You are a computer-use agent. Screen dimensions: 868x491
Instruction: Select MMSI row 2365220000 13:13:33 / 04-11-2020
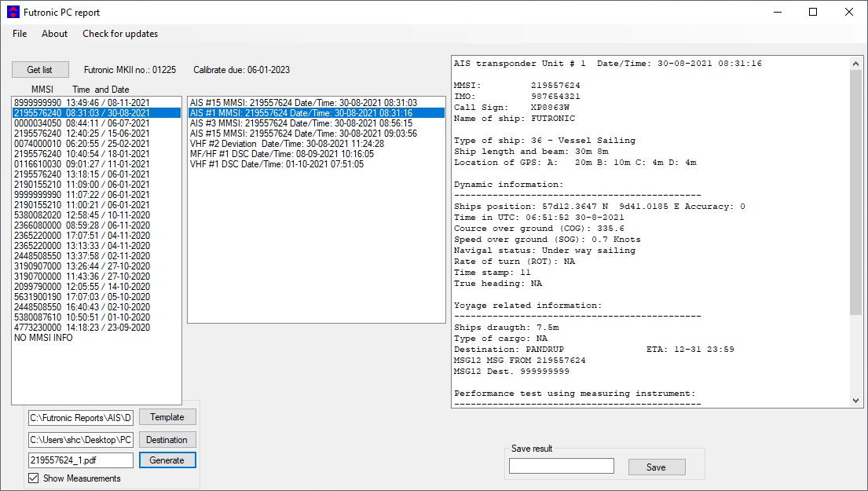click(97, 246)
